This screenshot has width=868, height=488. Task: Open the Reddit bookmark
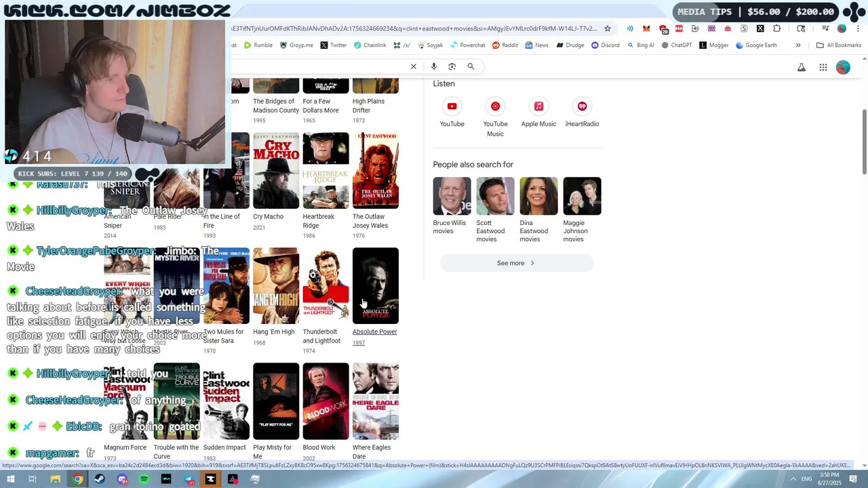(505, 45)
